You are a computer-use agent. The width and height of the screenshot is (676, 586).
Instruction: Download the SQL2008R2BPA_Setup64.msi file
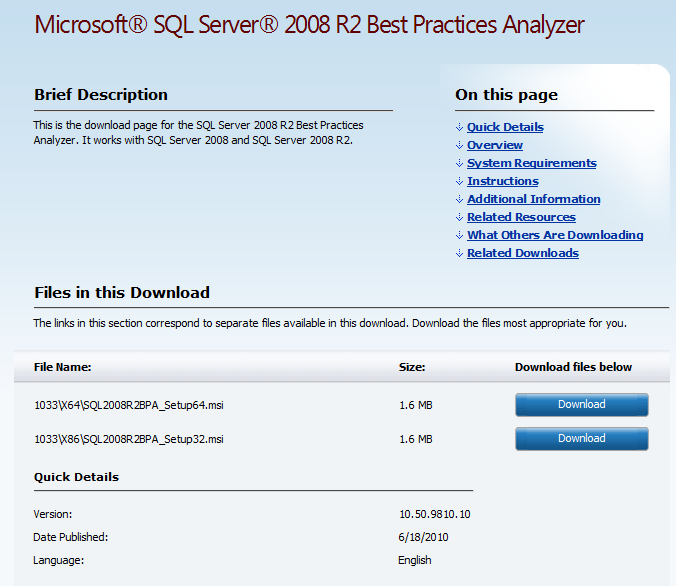582,404
